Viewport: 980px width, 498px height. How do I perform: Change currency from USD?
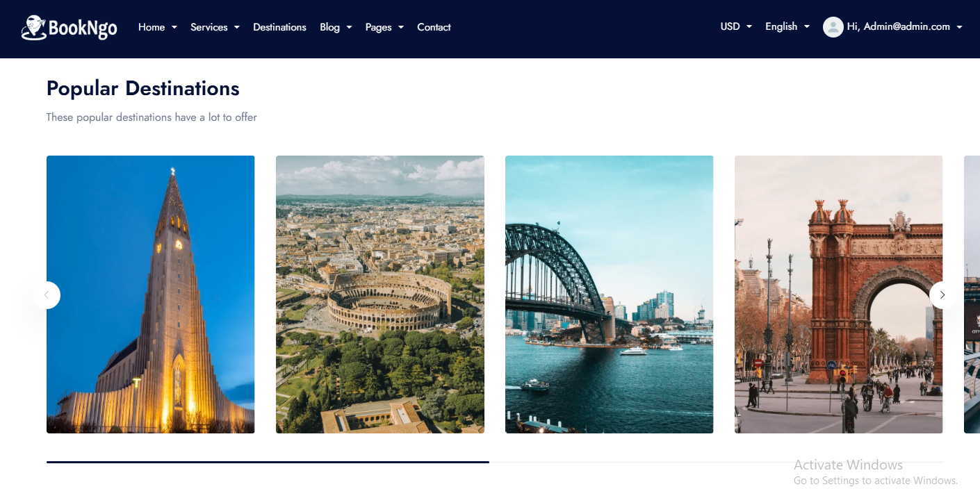[736, 26]
